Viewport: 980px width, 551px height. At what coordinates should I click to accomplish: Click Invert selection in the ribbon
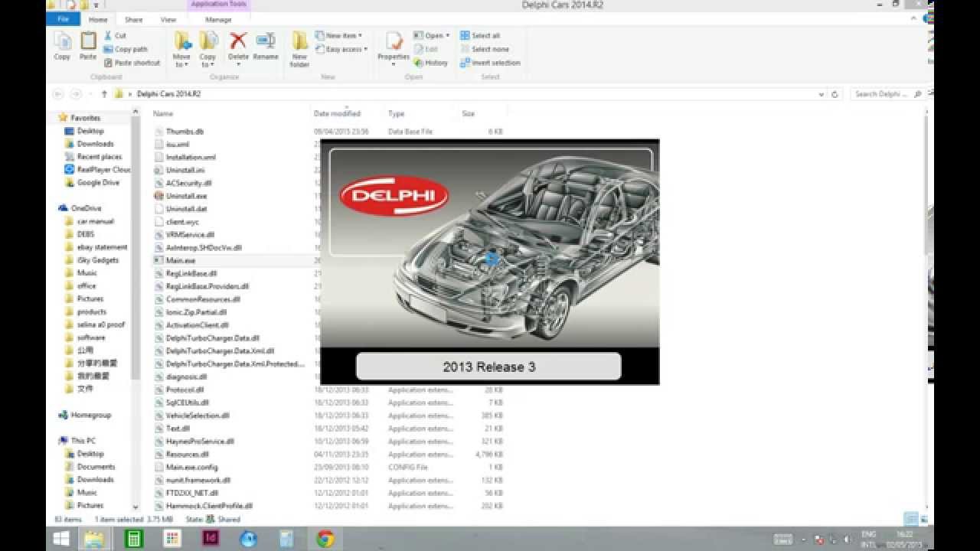click(490, 63)
